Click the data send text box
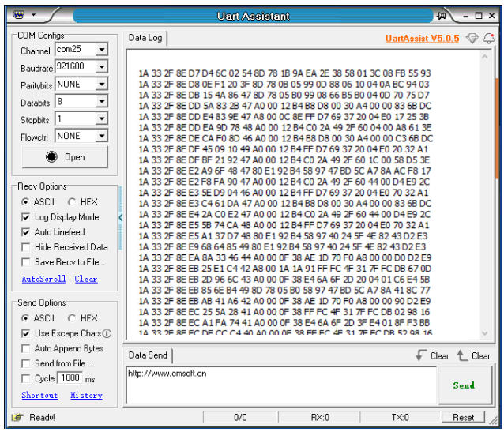Screen dimensions: 504x432 [x=281, y=385]
